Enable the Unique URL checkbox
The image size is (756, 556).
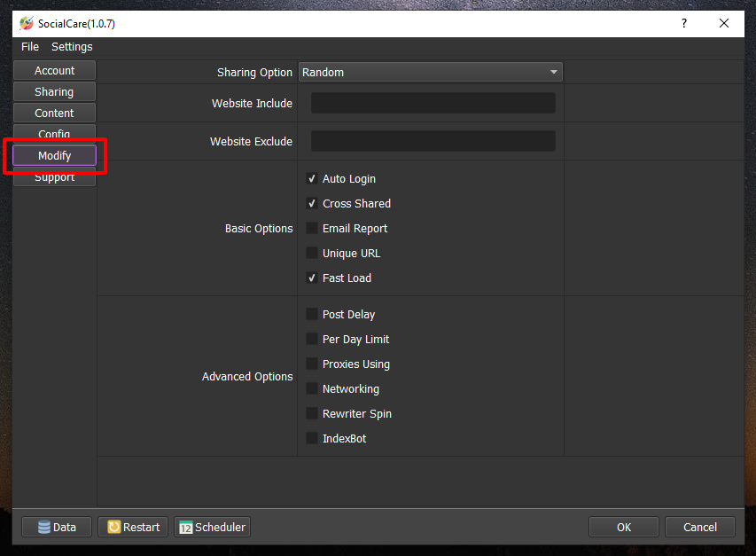[312, 253]
